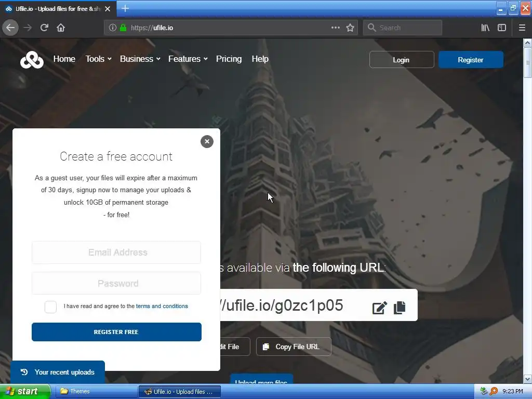Open a new tab with the plus icon
The image size is (532, 399).
[125, 8]
